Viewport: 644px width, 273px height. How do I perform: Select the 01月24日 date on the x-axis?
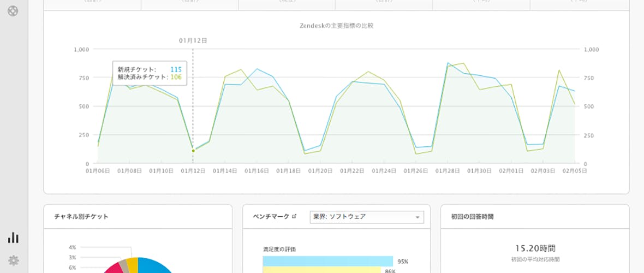[384, 170]
